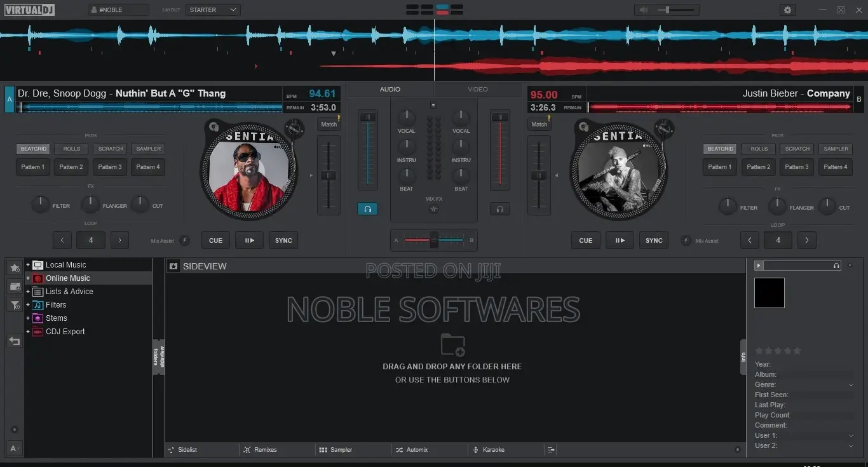Expand the CDJ Export tree node
The image size is (868, 467).
click(28, 332)
